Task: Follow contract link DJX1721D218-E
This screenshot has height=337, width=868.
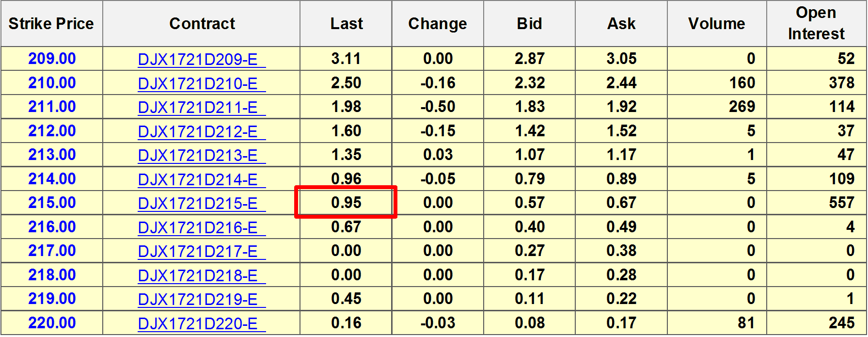Action: tap(198, 275)
